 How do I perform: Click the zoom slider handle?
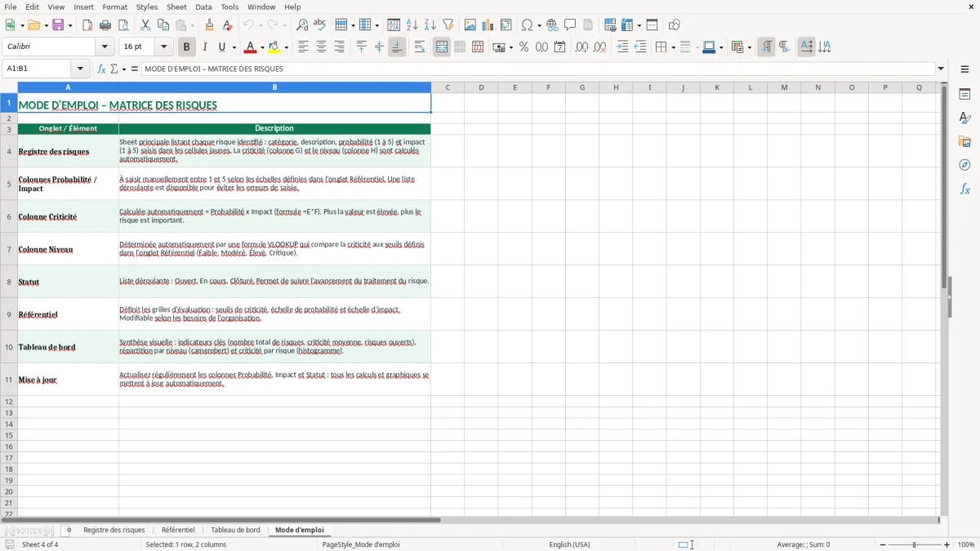(x=915, y=544)
